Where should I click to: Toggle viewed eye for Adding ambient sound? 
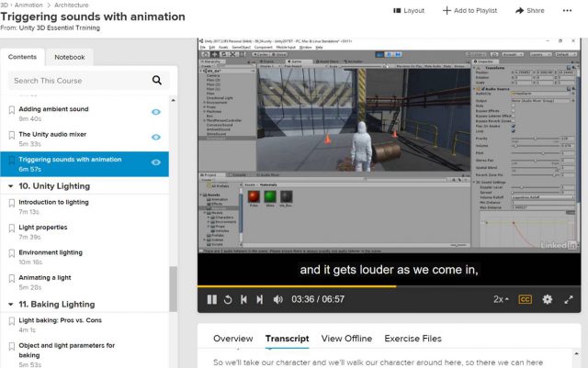pos(156,112)
